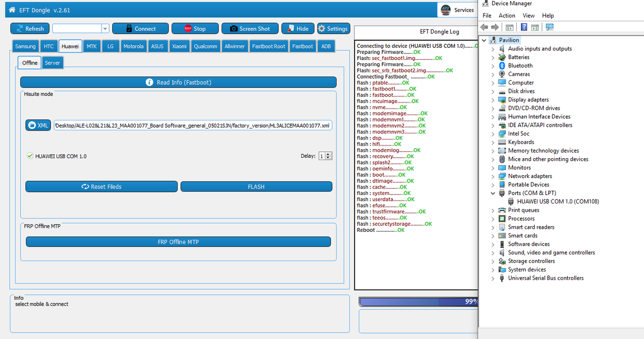Click the FLASH button
Image resolution: width=644 pixels, height=339 pixels.
click(x=256, y=186)
